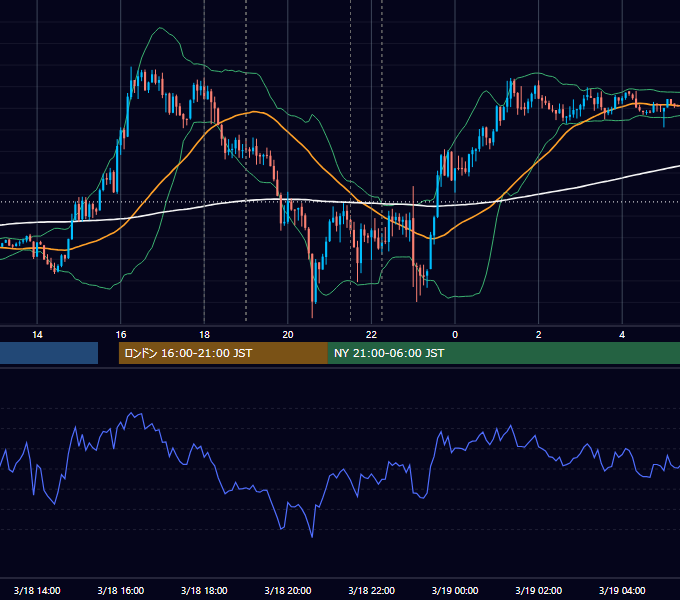Click the 3/18 22:00 date label
The width and height of the screenshot is (680, 600).
(372, 590)
